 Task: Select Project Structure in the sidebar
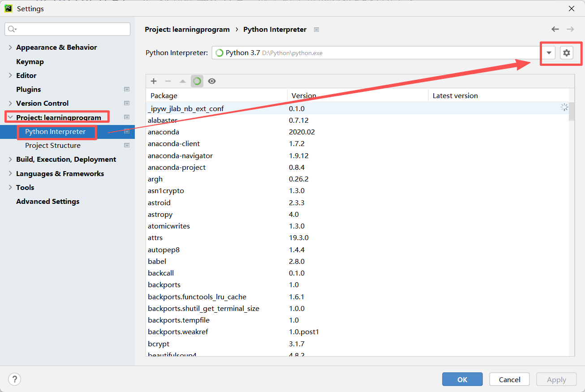coord(53,146)
